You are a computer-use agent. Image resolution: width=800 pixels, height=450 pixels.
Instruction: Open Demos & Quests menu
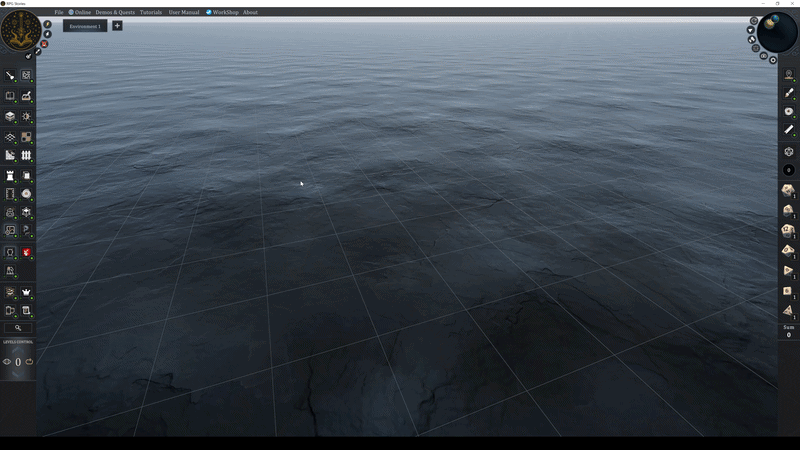click(x=115, y=12)
